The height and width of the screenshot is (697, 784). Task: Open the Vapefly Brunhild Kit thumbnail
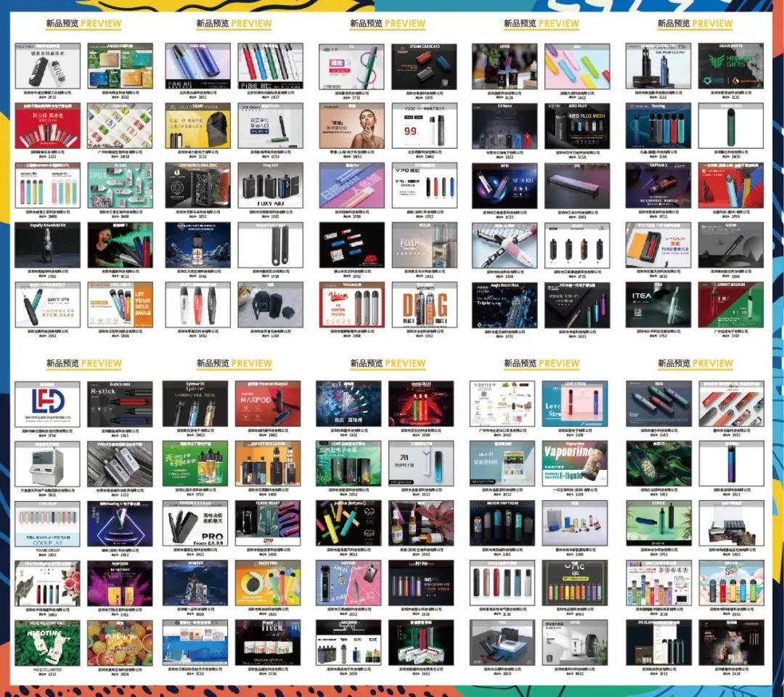click(x=47, y=245)
